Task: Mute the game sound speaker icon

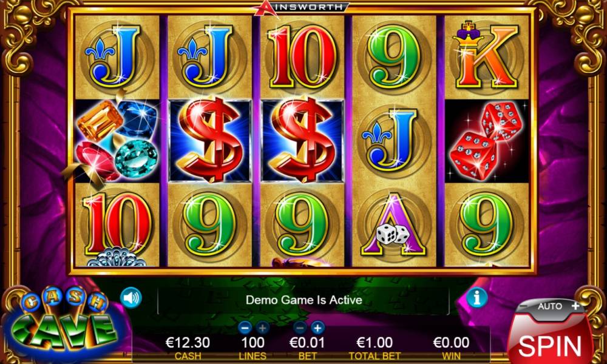Action: pos(131,298)
